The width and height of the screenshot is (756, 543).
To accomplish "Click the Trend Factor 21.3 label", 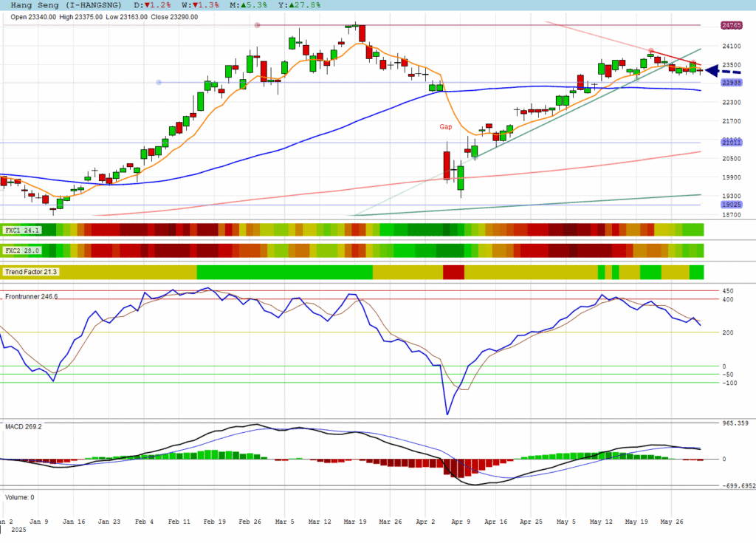I will tap(31, 272).
